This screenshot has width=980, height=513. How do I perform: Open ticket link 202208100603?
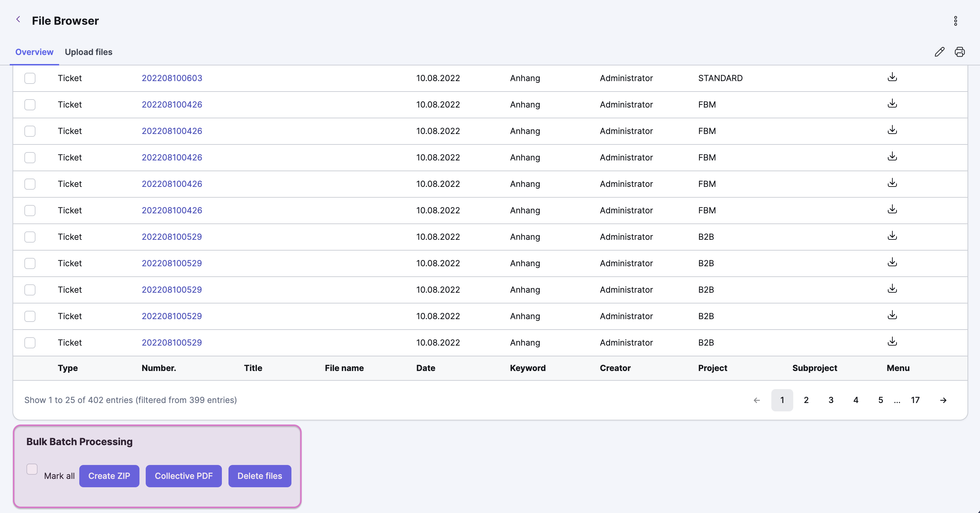pos(172,78)
